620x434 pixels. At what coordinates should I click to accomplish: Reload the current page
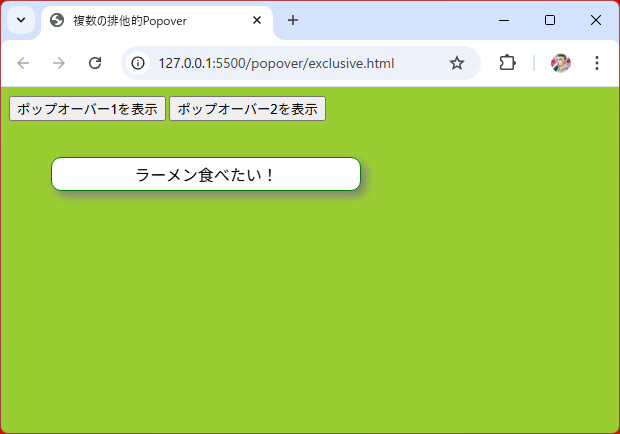(x=95, y=63)
